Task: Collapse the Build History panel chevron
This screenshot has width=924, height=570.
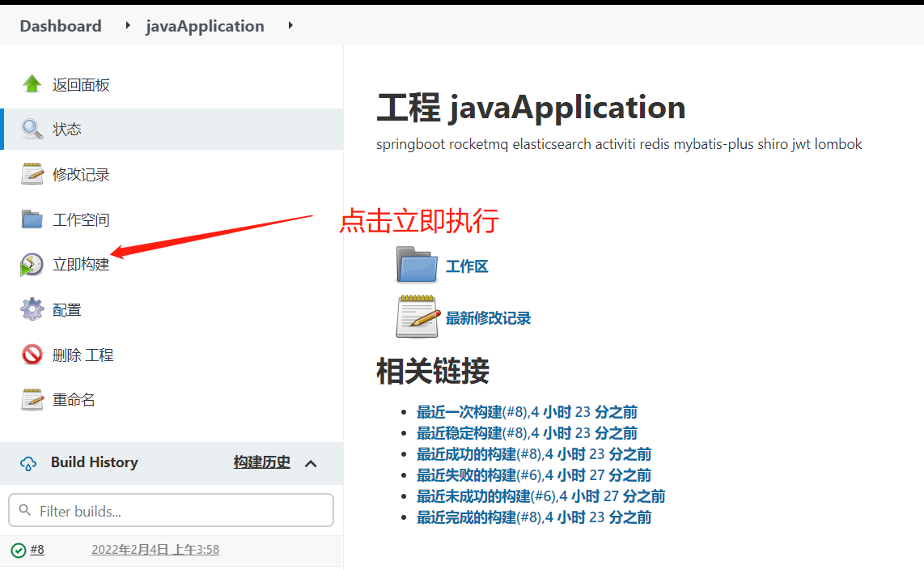Action: (x=311, y=464)
